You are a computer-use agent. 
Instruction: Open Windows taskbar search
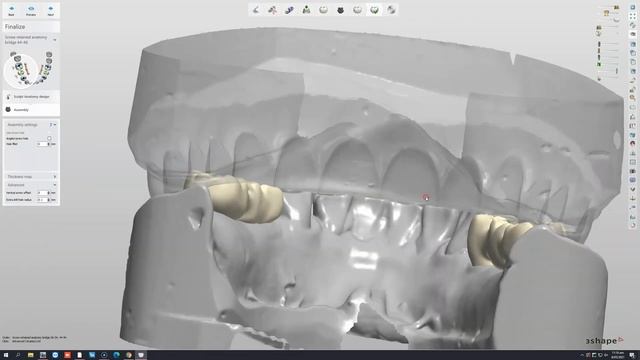tap(18, 355)
